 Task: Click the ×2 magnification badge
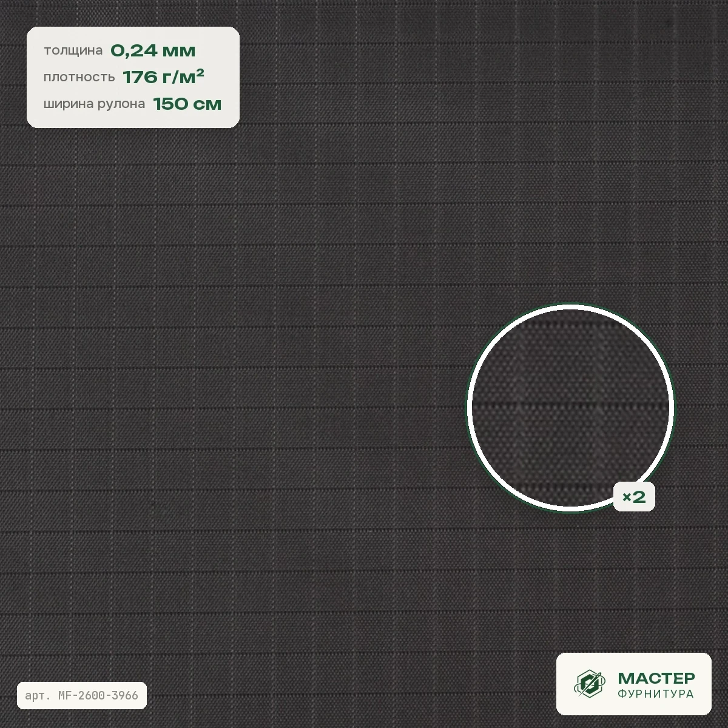[x=634, y=497]
